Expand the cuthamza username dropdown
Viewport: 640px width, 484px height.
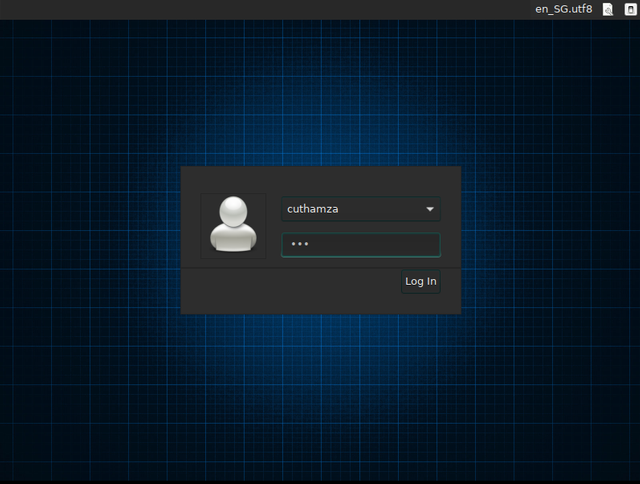coord(361,209)
